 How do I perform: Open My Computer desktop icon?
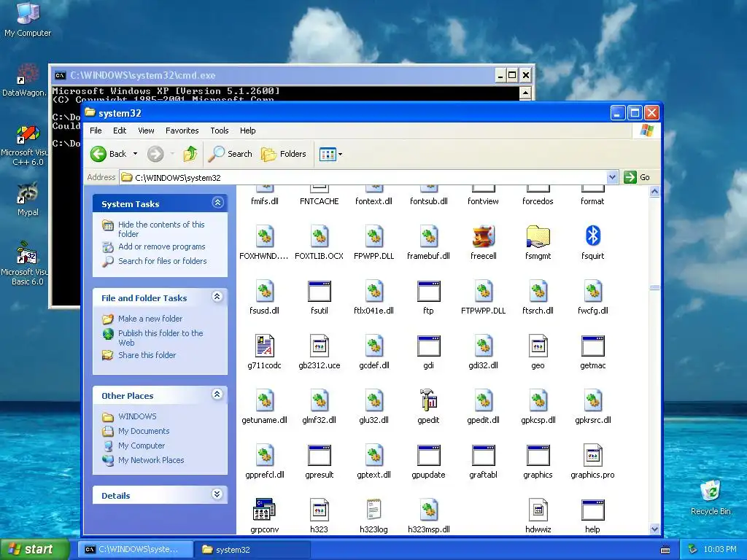(28, 20)
